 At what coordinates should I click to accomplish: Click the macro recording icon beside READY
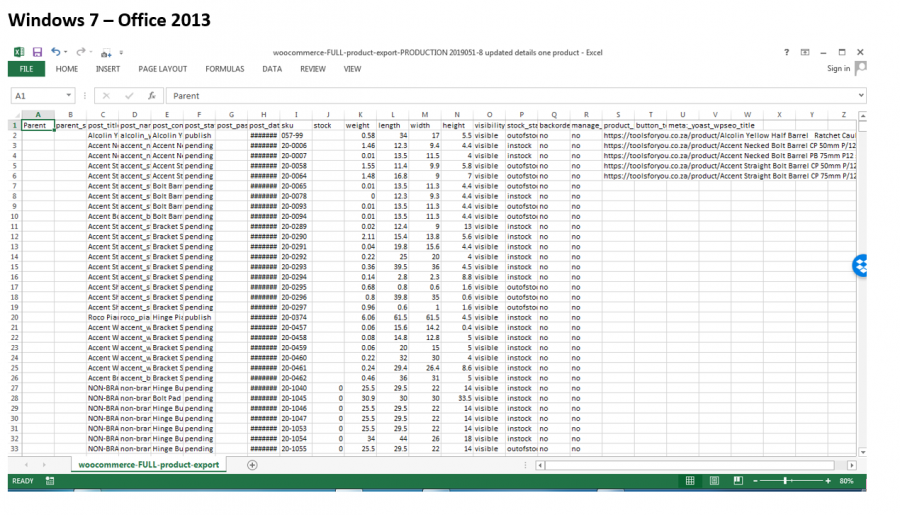point(50,481)
